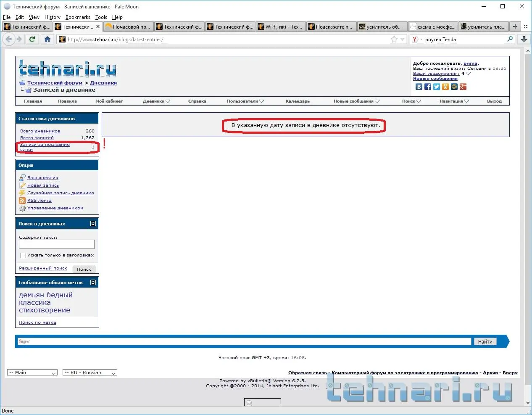
Task: Reload the page with the refresh icon
Action: click(32, 39)
